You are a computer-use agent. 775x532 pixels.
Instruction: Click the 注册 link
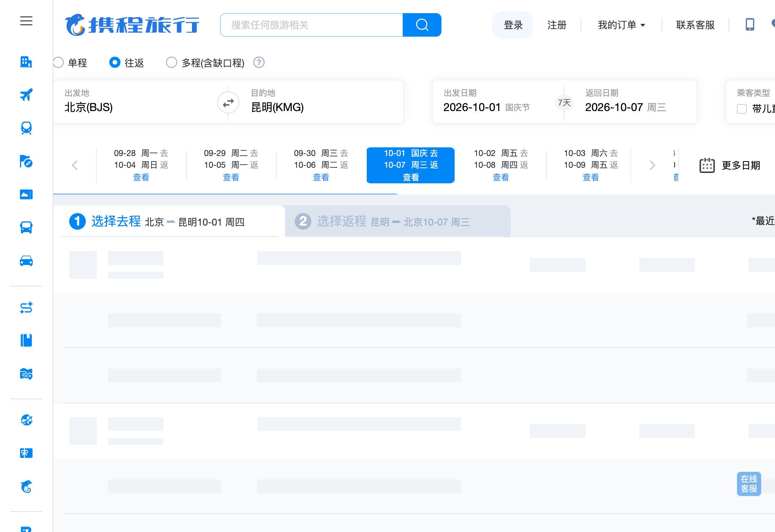[x=557, y=25]
